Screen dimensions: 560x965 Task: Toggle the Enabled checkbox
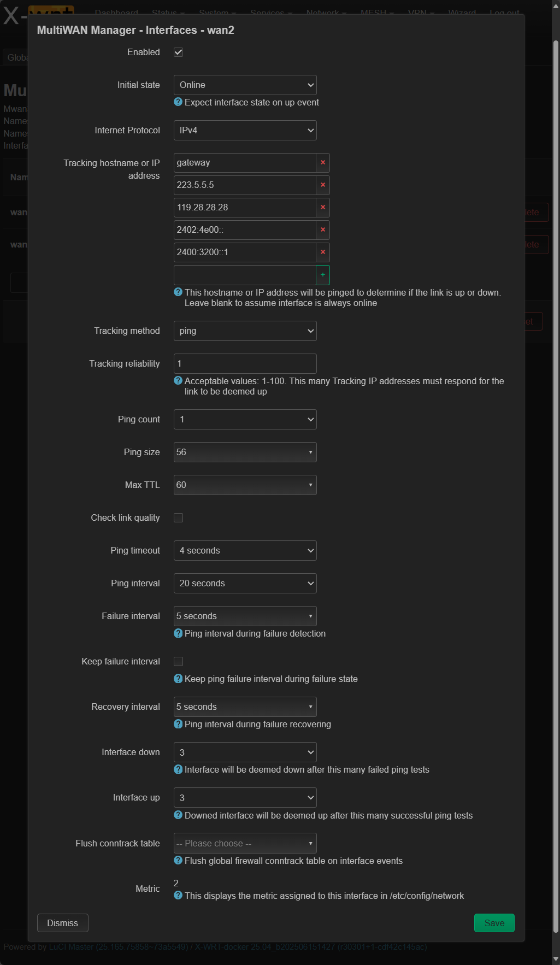(x=179, y=52)
